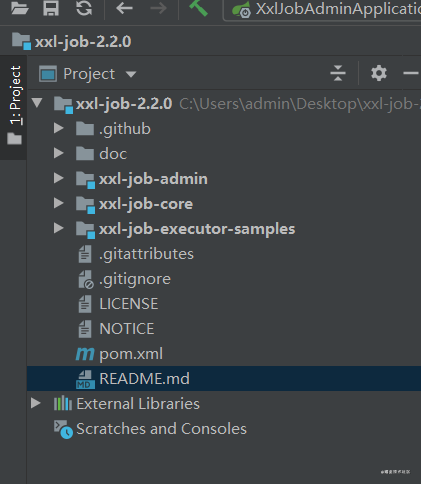Collapse the xxl-job-2.2.0 root node
The image size is (421, 484).
[x=37, y=103]
